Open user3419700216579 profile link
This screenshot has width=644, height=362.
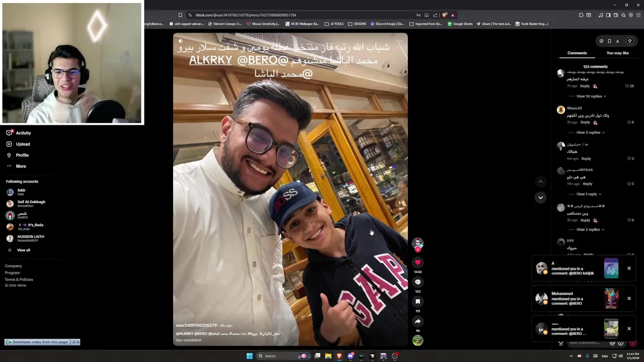click(196, 325)
